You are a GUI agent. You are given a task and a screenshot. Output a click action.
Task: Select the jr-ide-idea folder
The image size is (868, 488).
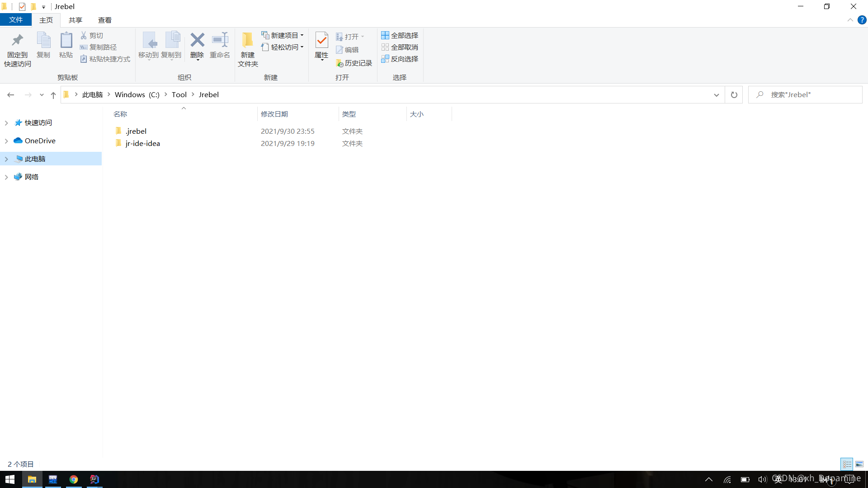click(143, 144)
